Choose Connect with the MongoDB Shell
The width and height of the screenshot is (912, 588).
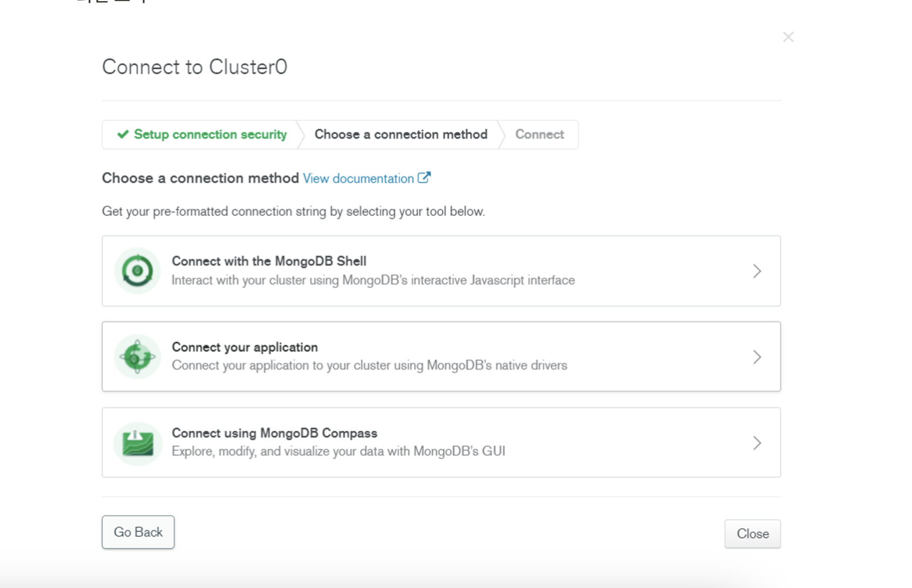pos(269,261)
